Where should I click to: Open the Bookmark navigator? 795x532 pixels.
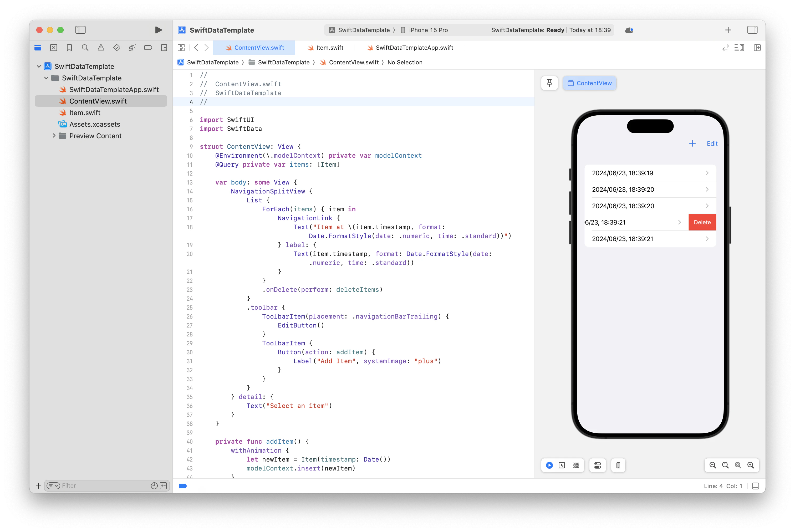[x=69, y=48]
